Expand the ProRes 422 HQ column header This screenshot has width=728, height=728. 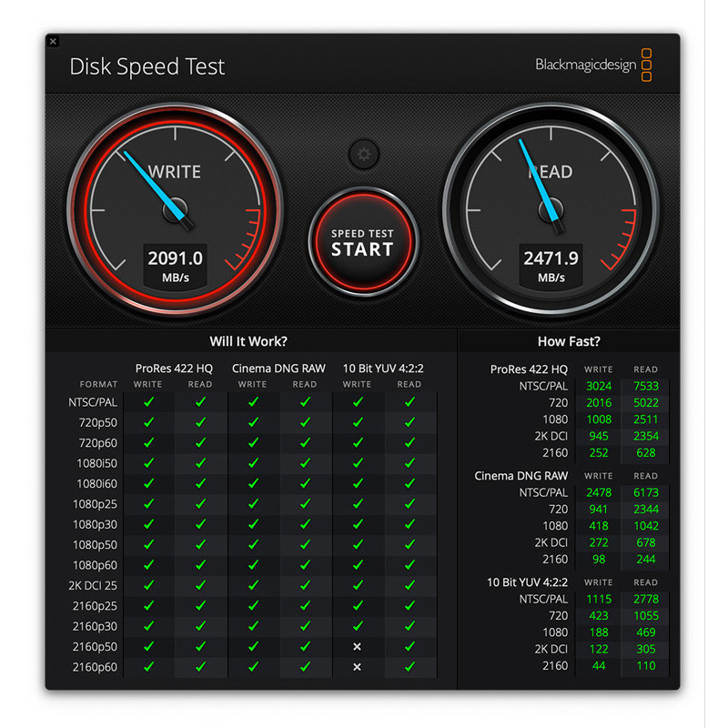pyautogui.click(x=174, y=369)
